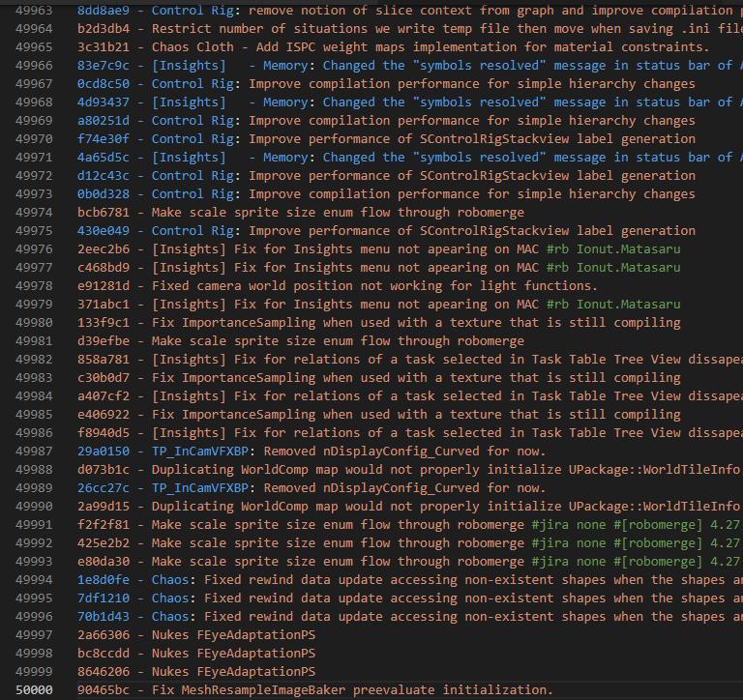The width and height of the screenshot is (743, 700).
Task: Click commit hash 2a99d15
Action: (x=104, y=507)
